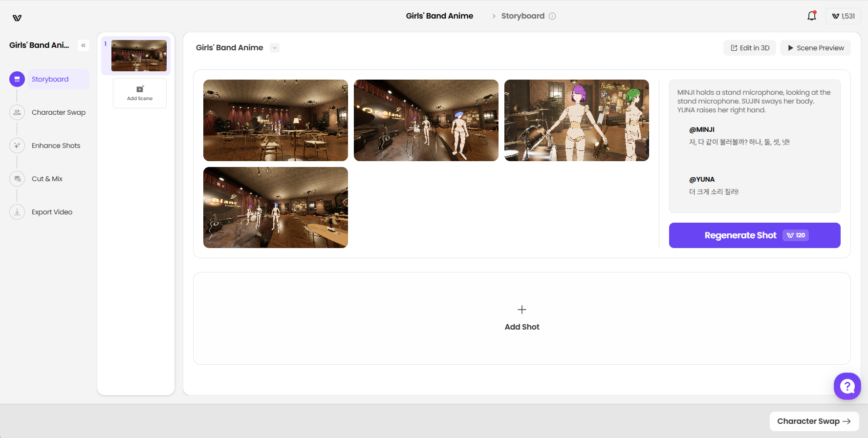The width and height of the screenshot is (868, 438).
Task: Click YUNA's Korean dialogue line
Action: (714, 192)
